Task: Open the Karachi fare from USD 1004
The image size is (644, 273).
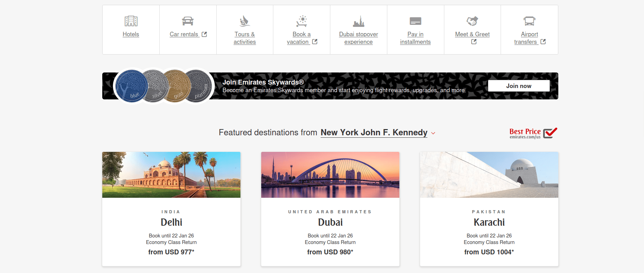Action: [x=489, y=252]
